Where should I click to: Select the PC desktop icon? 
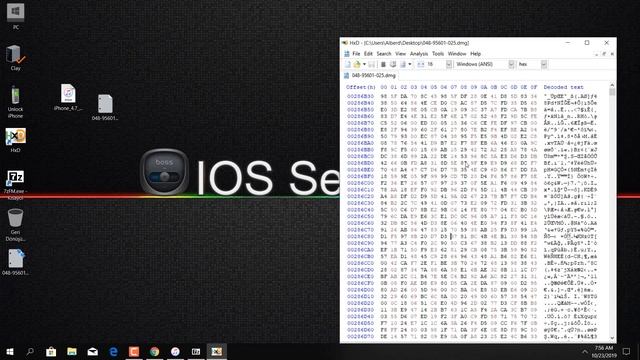coord(16,16)
